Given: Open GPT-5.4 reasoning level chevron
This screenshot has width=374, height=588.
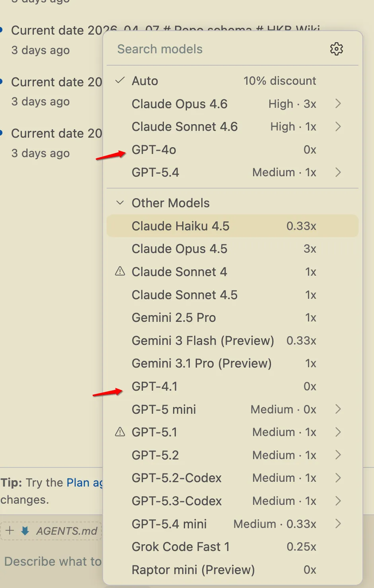Looking at the screenshot, I should click(338, 172).
